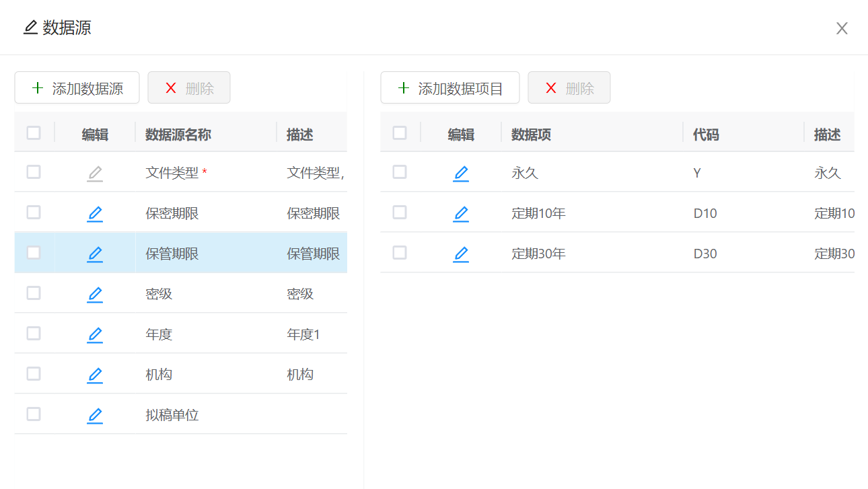This screenshot has width=868, height=489.
Task: Click the edit pencil for 拟稿单位 row
Action: coord(95,416)
